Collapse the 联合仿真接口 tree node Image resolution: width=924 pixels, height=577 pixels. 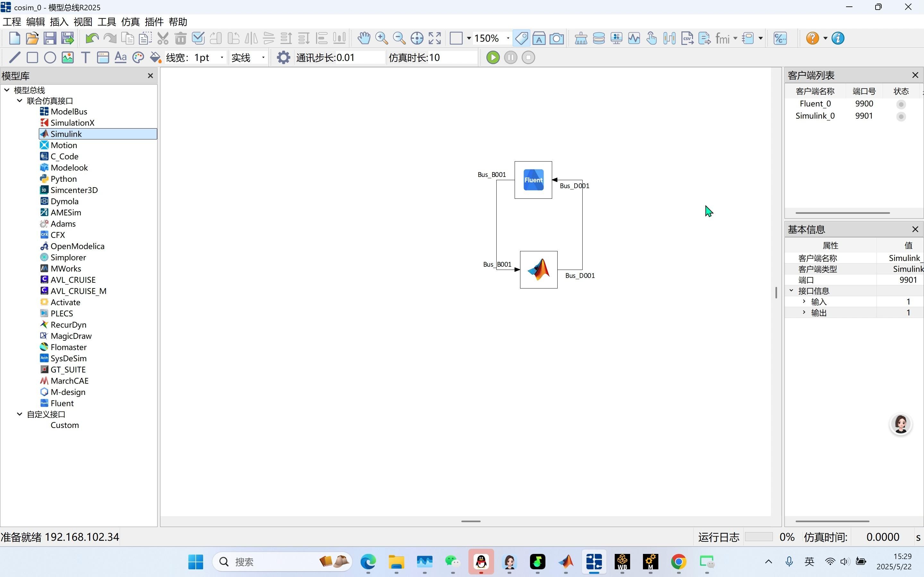click(20, 101)
